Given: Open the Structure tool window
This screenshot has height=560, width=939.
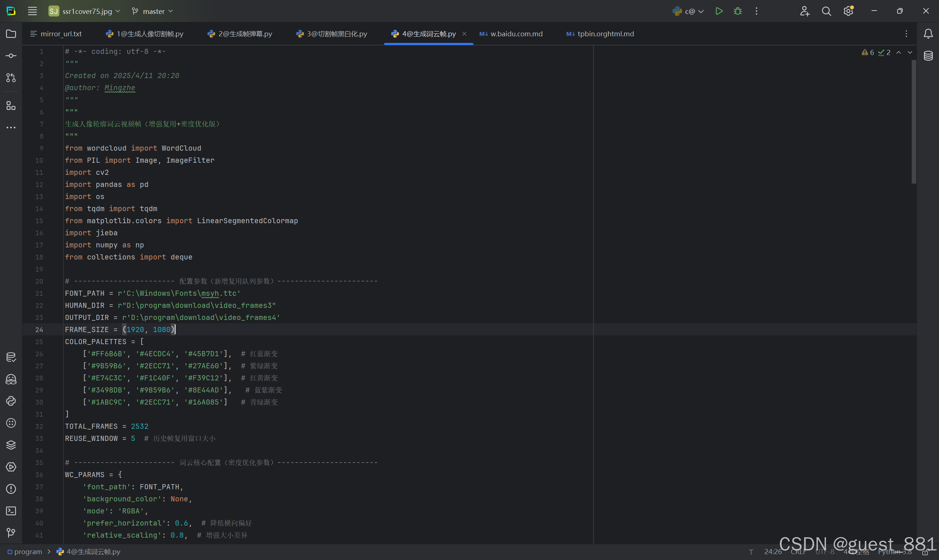Looking at the screenshot, I should click(11, 106).
